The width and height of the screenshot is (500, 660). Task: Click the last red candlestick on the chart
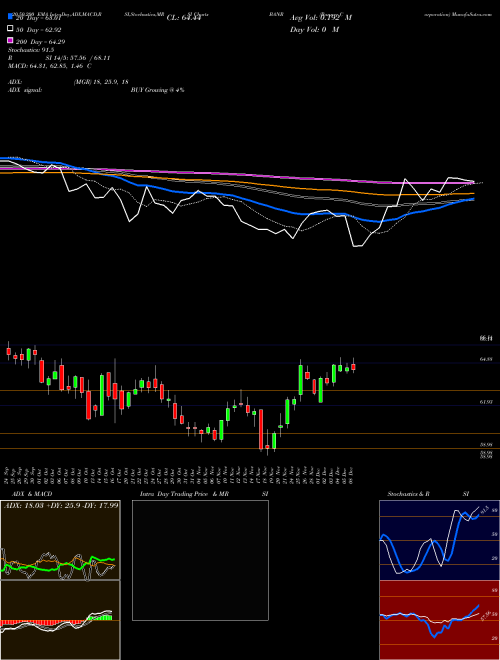[354, 367]
